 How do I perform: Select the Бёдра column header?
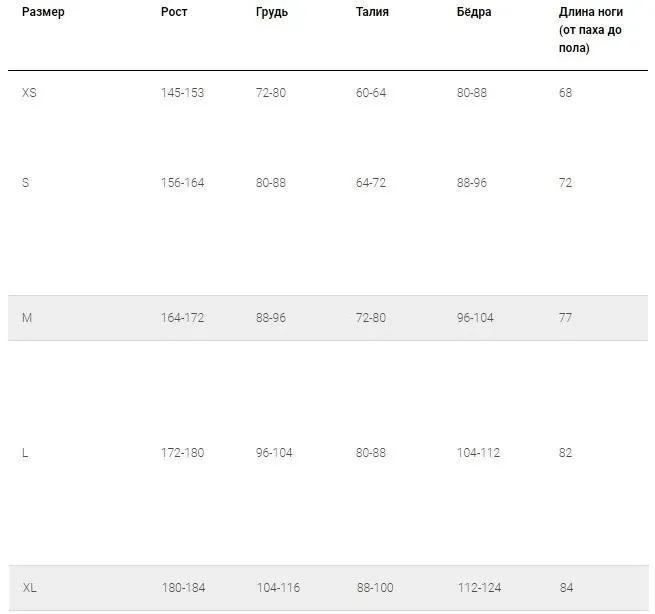pyautogui.click(x=474, y=12)
